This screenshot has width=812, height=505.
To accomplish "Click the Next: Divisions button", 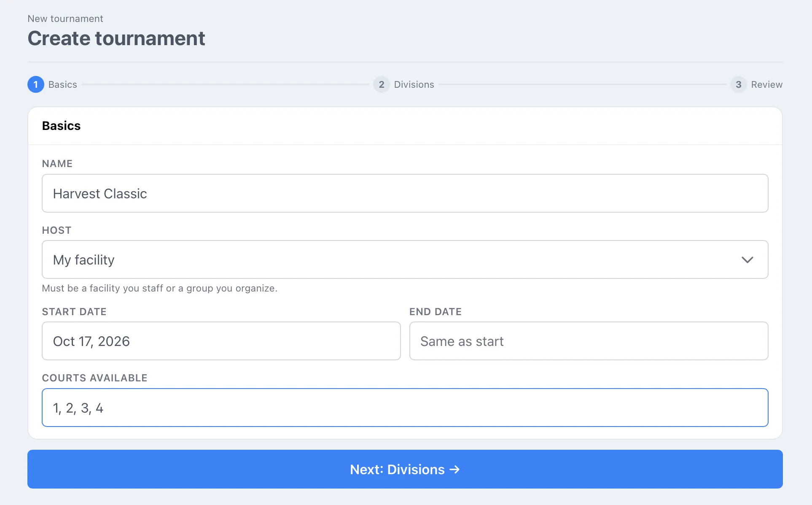I will (x=405, y=469).
